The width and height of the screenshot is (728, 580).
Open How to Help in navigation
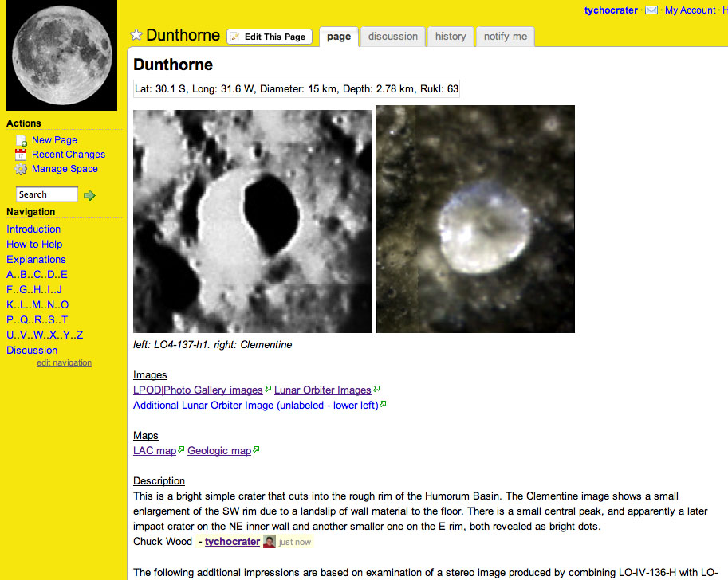34,245
